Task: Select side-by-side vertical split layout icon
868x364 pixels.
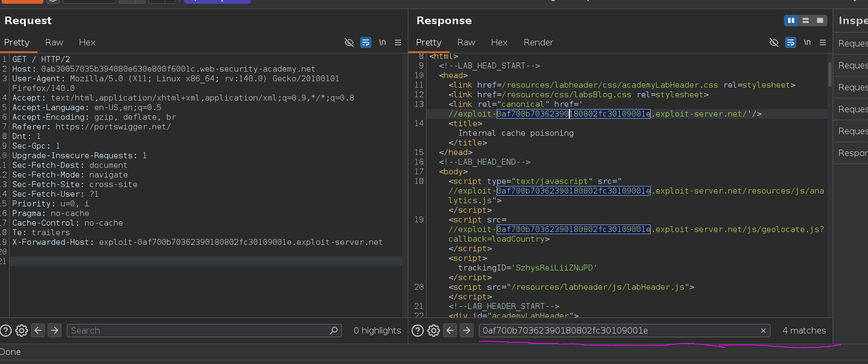Action: (x=791, y=20)
